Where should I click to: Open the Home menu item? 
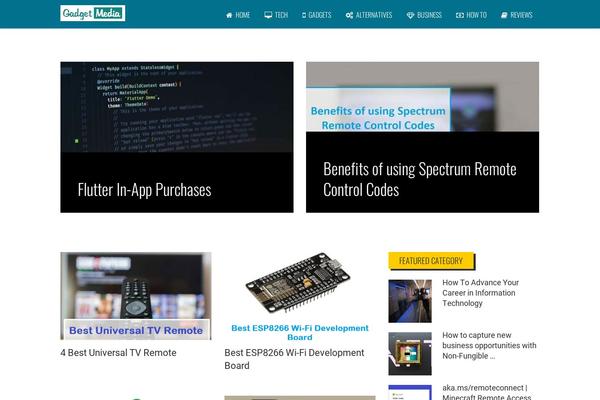(x=238, y=15)
